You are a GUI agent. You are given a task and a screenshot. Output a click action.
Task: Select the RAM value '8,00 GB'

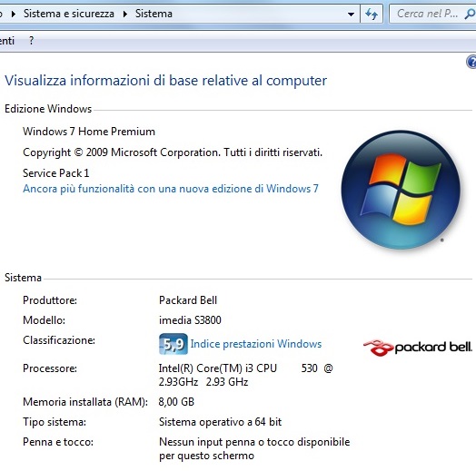176,402
